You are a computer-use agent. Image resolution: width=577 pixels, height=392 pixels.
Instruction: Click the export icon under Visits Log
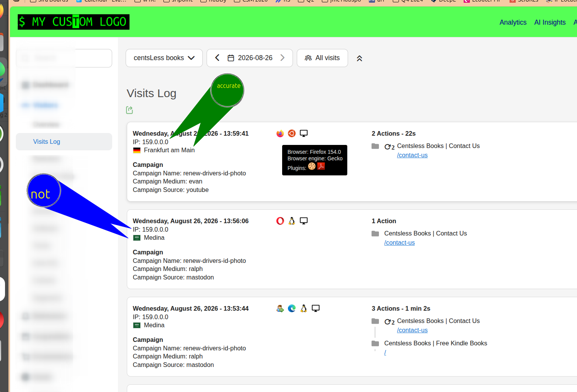130,110
